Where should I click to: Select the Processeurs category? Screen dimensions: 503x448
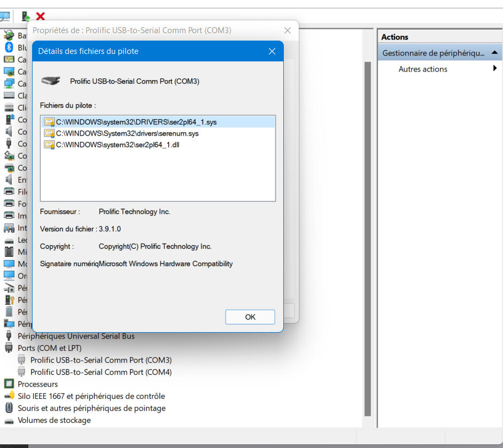point(38,384)
